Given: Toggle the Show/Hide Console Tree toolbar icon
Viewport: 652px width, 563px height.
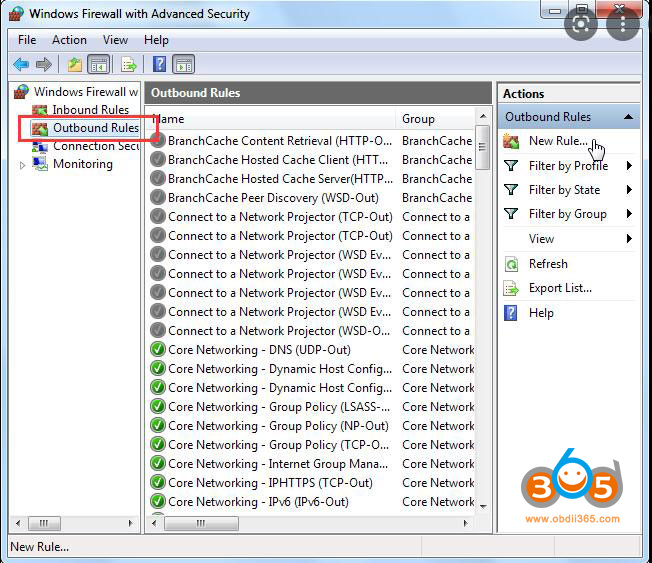Looking at the screenshot, I should tap(99, 65).
